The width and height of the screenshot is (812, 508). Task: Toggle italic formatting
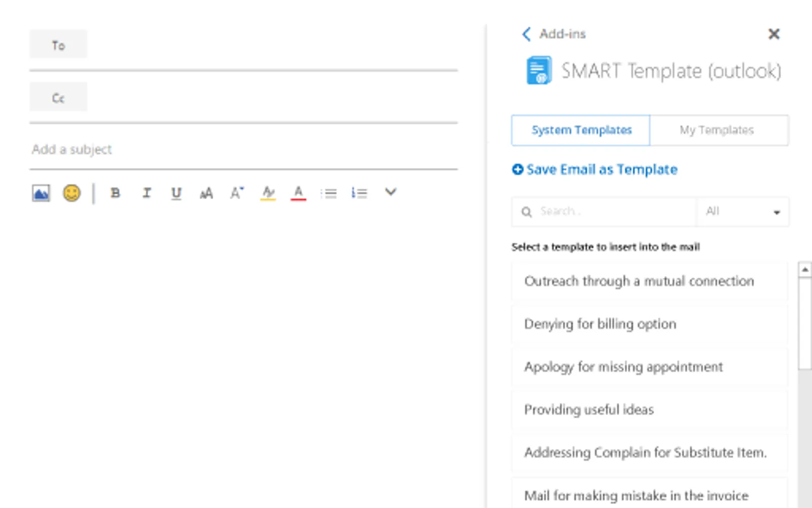(x=147, y=193)
